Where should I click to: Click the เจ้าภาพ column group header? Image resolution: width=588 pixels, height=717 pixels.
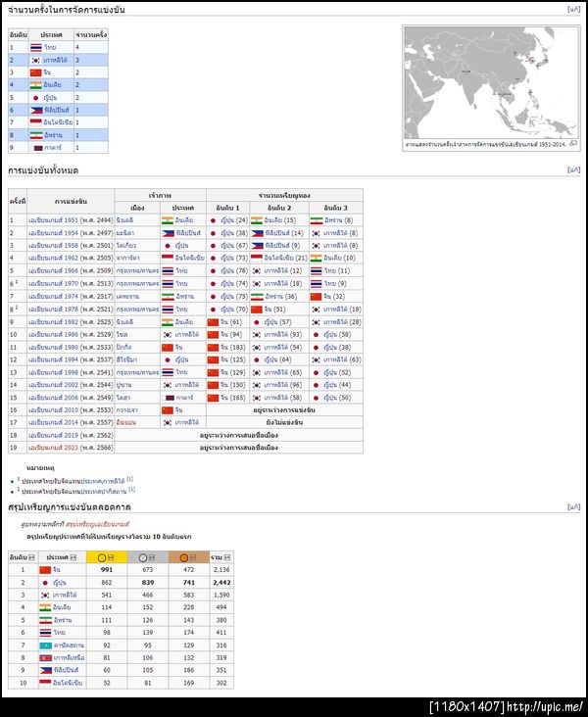pyautogui.click(x=160, y=195)
